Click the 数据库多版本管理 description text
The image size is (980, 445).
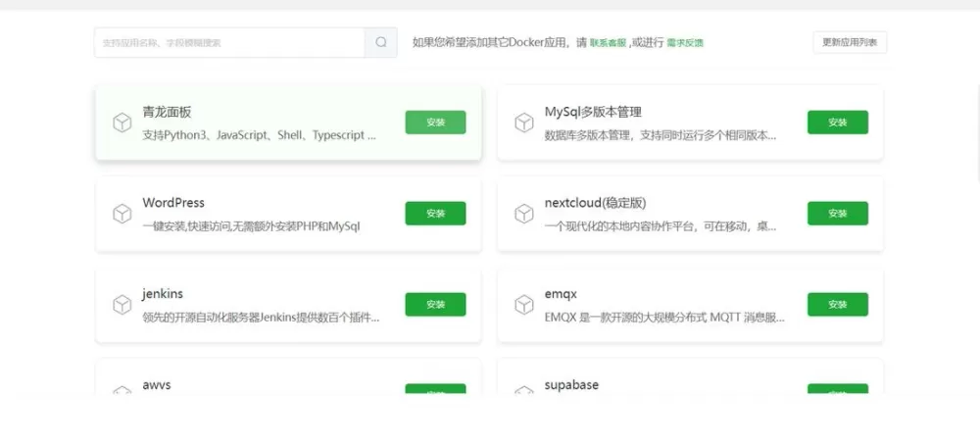pyautogui.click(x=661, y=135)
